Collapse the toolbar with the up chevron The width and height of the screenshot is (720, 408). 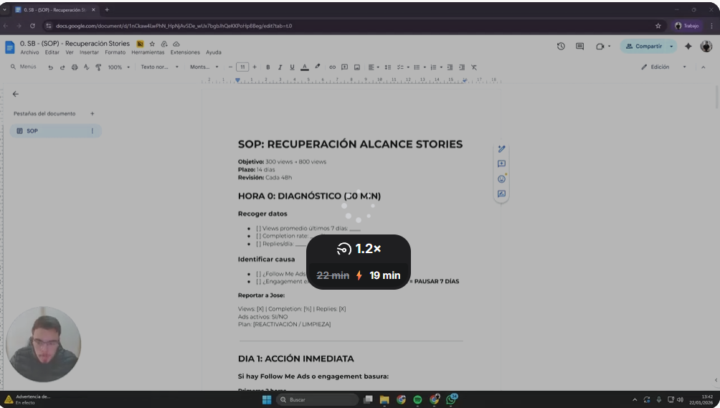tap(703, 67)
